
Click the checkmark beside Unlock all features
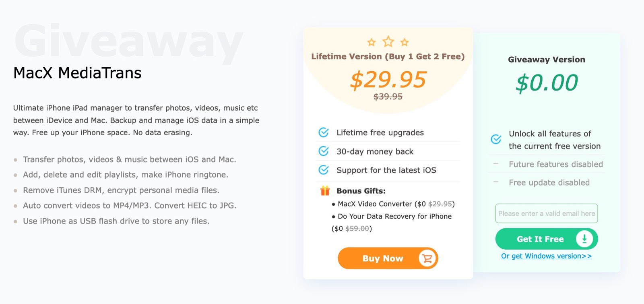[x=496, y=139]
